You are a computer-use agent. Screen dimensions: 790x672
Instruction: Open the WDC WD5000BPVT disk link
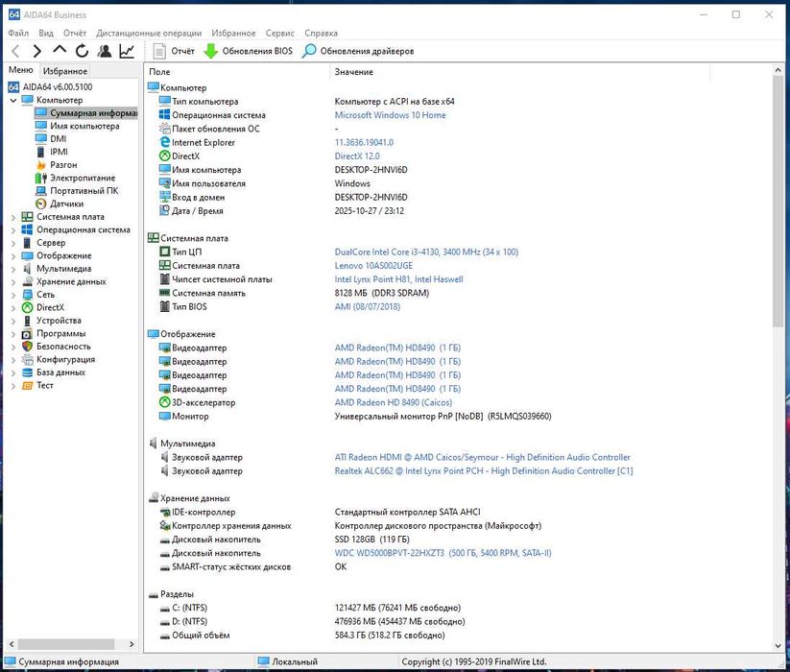pos(443,553)
